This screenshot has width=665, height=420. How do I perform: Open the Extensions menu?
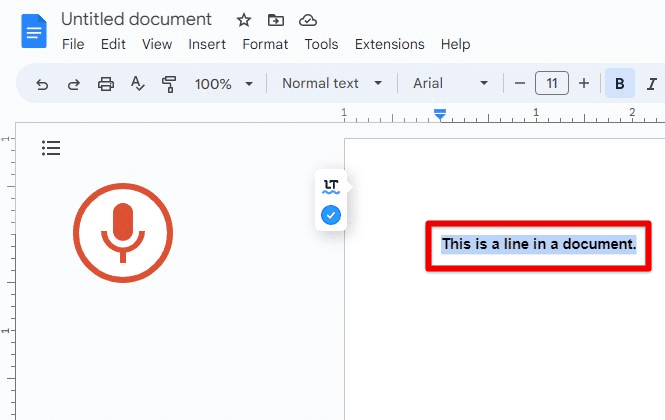[x=390, y=44]
